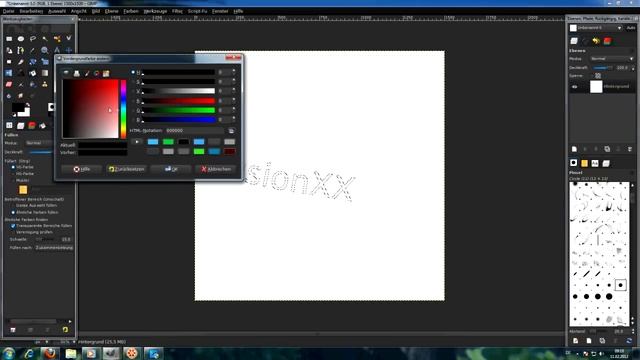
Task: Select the Blend gradient tool
Action: click(44, 73)
